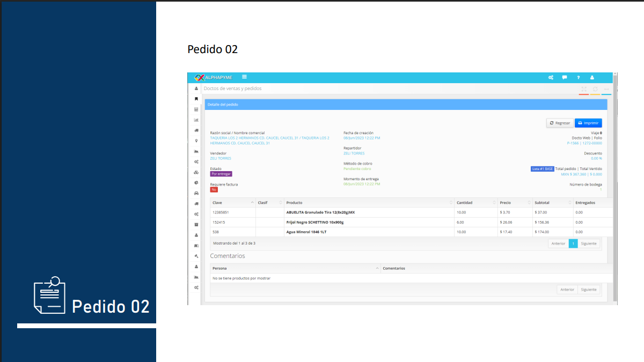Click Anterior in comments pagination
The height and width of the screenshot is (362, 644).
click(x=567, y=290)
